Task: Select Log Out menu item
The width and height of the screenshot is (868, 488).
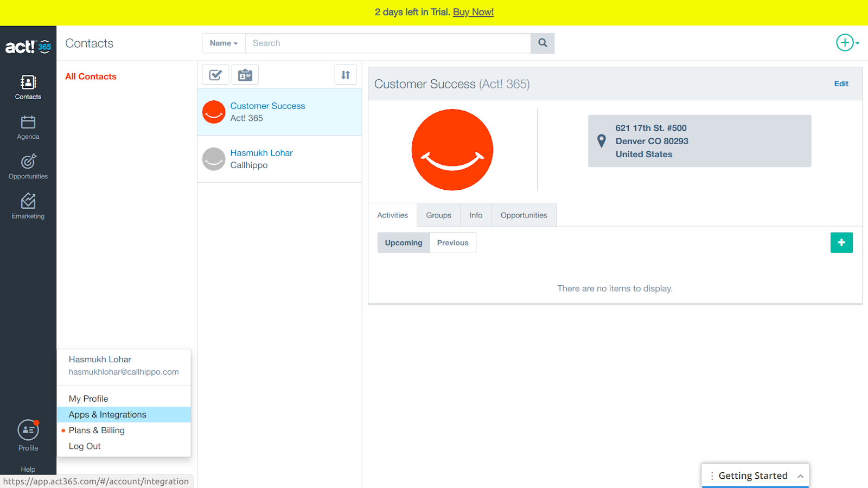Action: [x=124, y=446]
